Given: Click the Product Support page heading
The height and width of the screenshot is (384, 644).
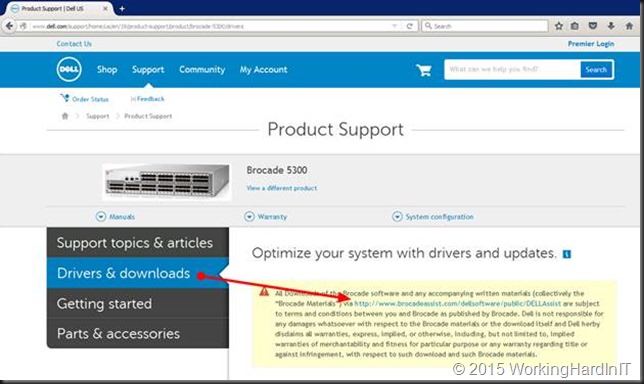Looking at the screenshot, I should (x=336, y=130).
